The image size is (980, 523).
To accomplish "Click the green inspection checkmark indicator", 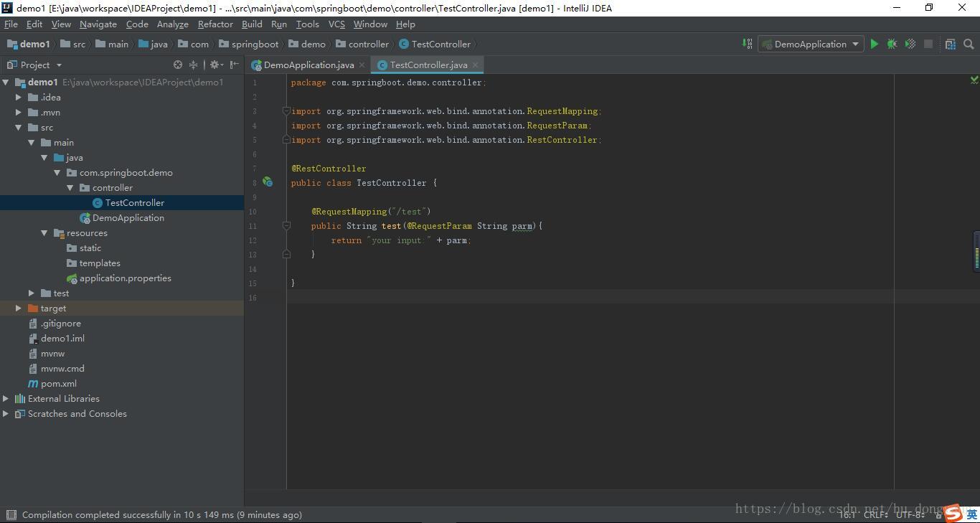I will pyautogui.click(x=974, y=80).
